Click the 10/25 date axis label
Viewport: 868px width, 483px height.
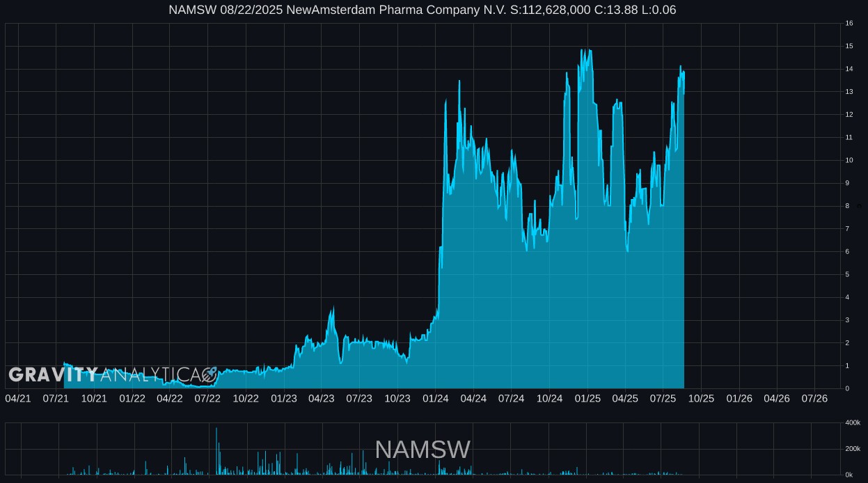coord(702,399)
